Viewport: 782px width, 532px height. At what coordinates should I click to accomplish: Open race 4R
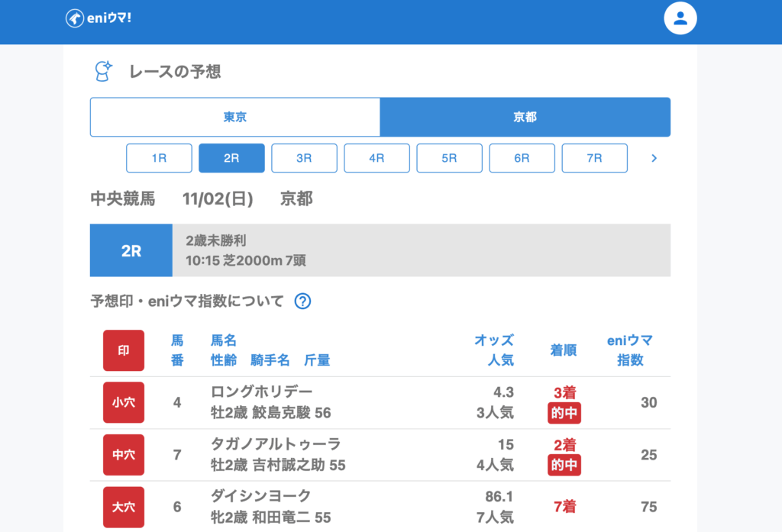[x=376, y=158]
